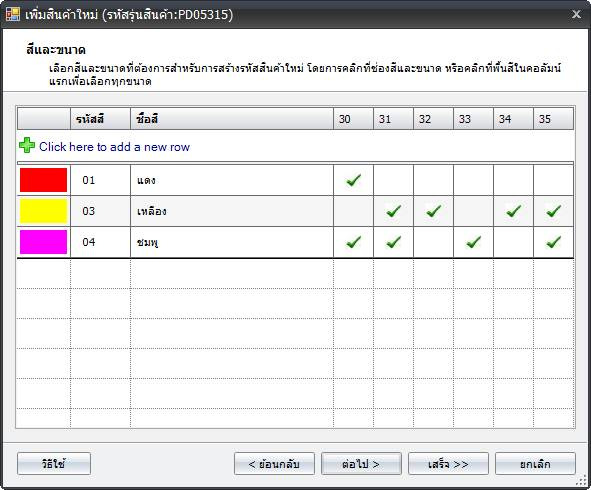This screenshot has width=591, height=490.
Task: Uncheck size 35 for yellow row เหลือง
Action: [x=553, y=211]
